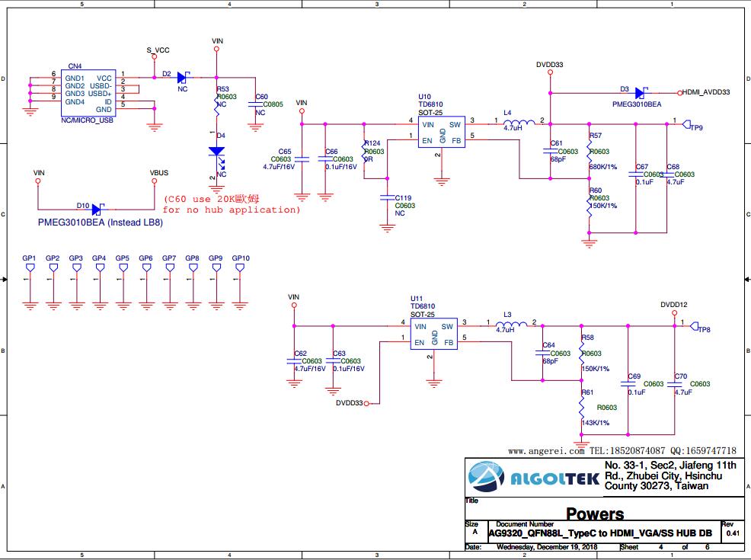
Task: Select the D3 diode symbol near HDMI_AVDD33
Action: tap(641, 93)
